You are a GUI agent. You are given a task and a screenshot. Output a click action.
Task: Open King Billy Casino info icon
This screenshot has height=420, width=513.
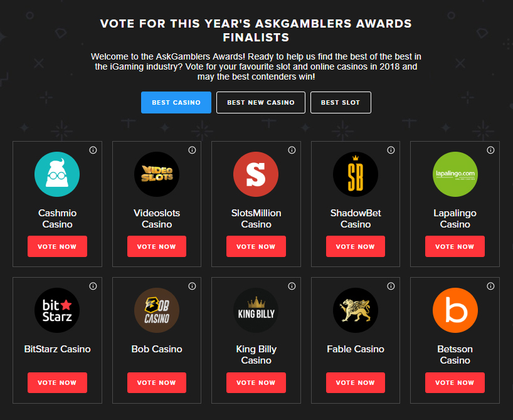coord(292,286)
